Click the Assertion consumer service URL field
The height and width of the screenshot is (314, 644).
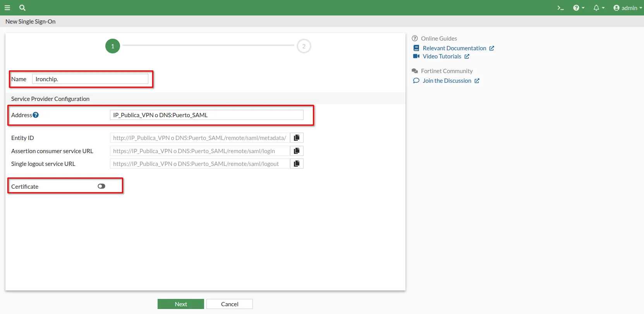tap(200, 151)
